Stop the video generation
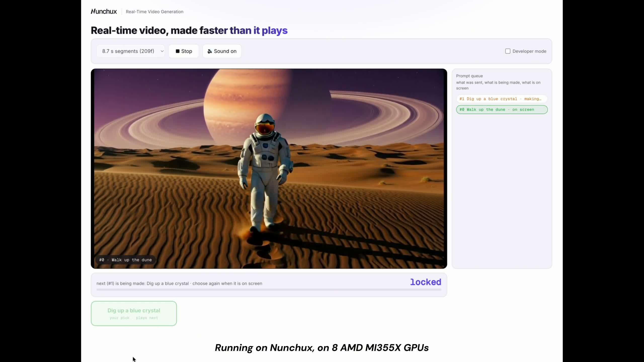 (x=184, y=51)
